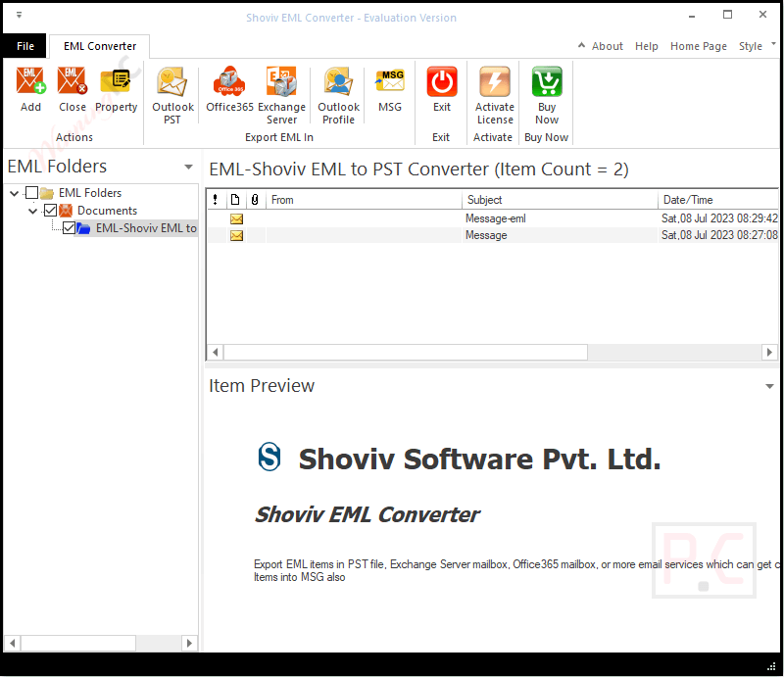Collapse the EML Folders tree node

pyautogui.click(x=15, y=193)
